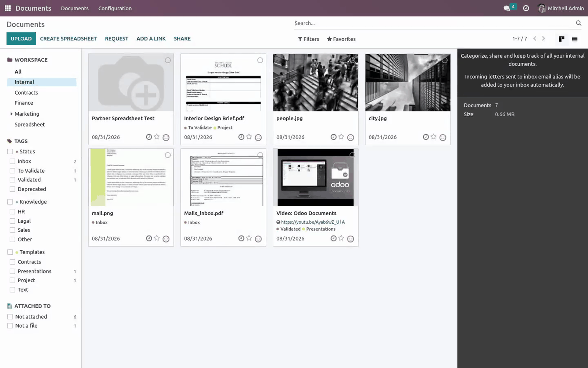Open the conversations chat icon
Viewport: 588px width, 368px height.
tap(507, 8)
